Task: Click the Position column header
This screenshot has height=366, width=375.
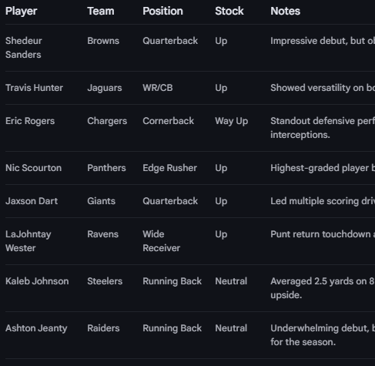Action: [x=163, y=11]
